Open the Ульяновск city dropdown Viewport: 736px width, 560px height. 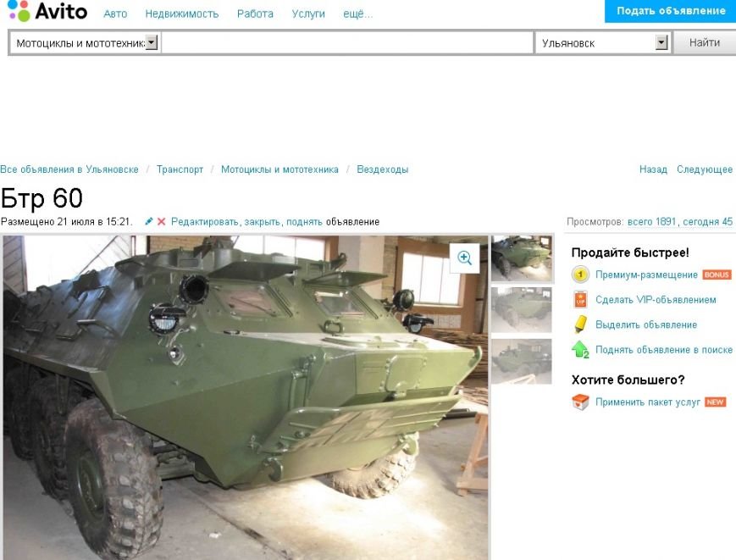[661, 42]
